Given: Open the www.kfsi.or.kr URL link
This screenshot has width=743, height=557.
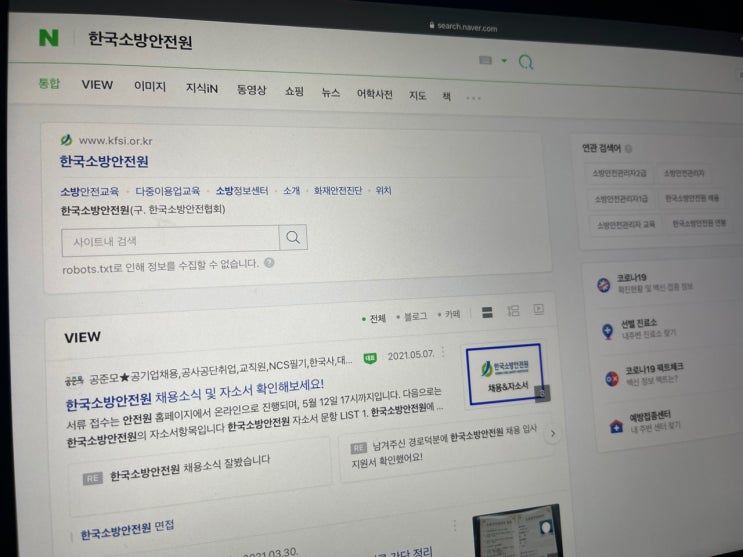Looking at the screenshot, I should [115, 141].
